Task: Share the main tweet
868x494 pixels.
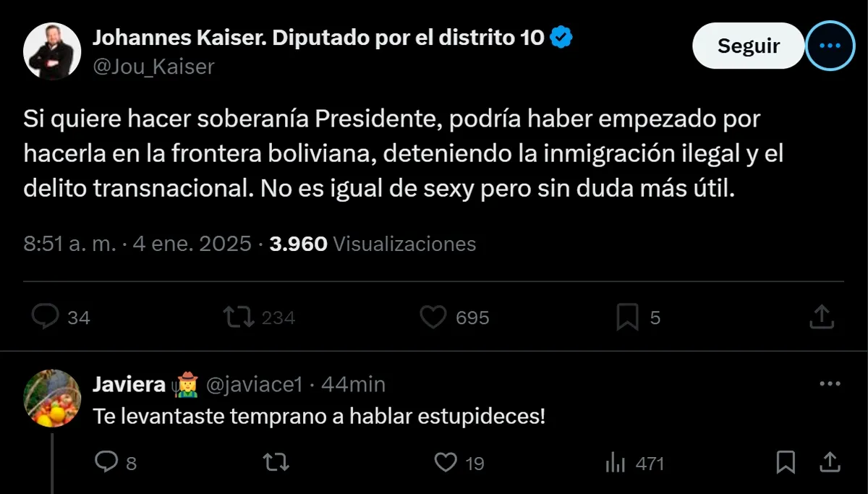Action: 821,317
